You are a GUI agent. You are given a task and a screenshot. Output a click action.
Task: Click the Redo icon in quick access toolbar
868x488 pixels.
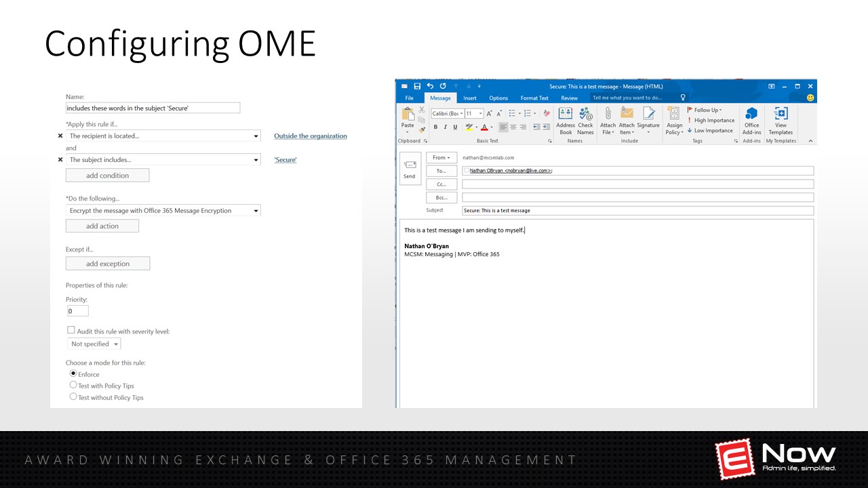(443, 86)
